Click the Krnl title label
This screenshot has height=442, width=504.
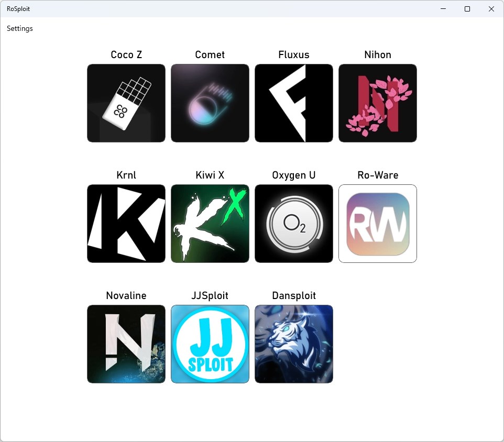pos(126,175)
